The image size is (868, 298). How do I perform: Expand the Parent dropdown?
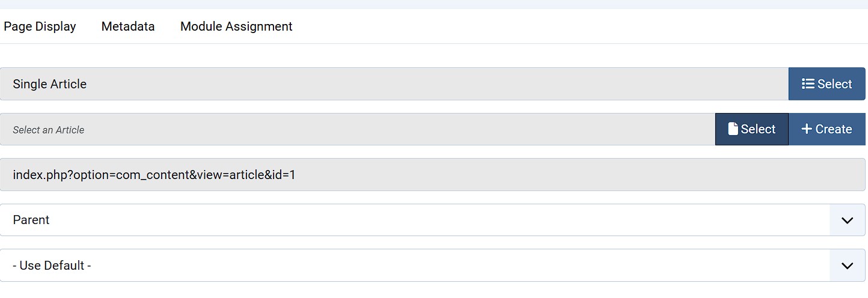click(421, 220)
